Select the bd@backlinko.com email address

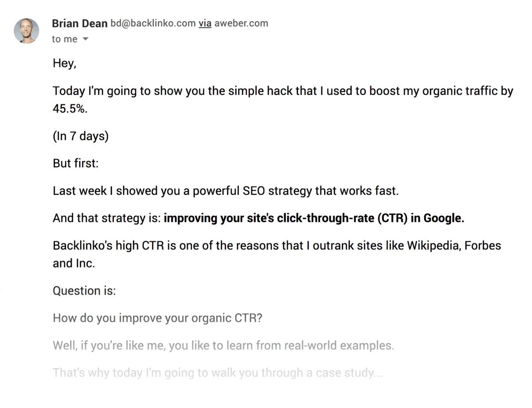153,23
